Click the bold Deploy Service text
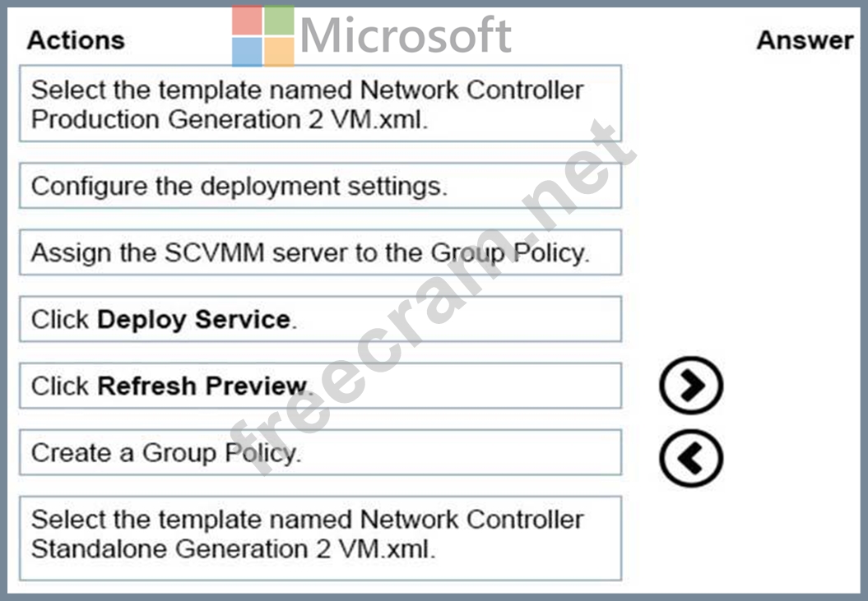This screenshot has width=868, height=601. coord(194,319)
